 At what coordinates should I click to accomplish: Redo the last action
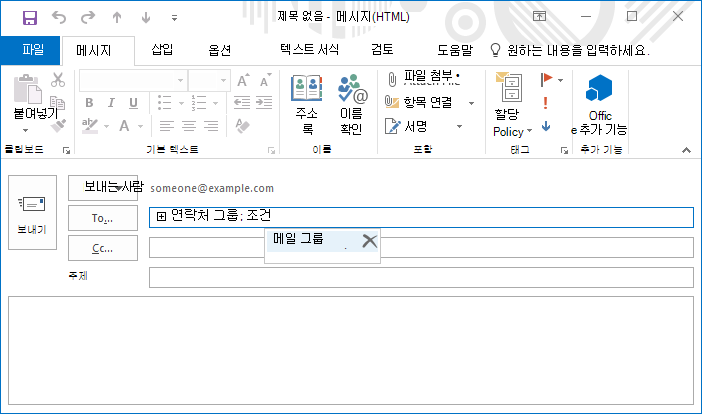click(88, 17)
